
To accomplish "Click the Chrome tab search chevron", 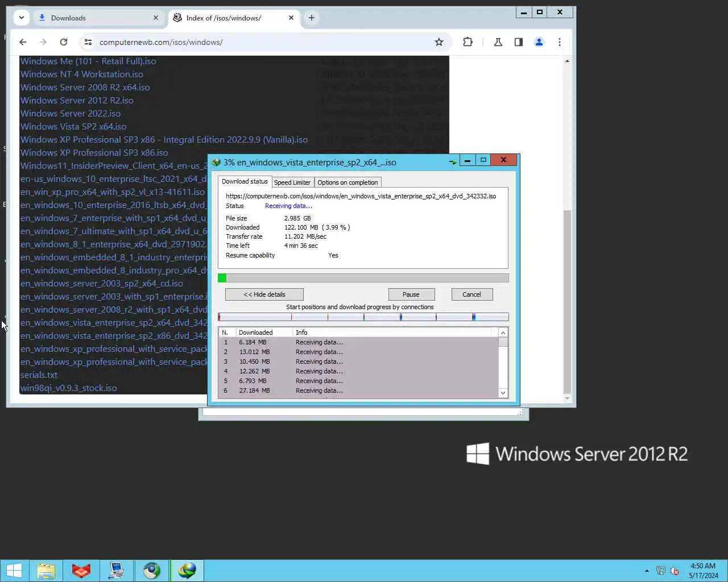I will click(21, 18).
